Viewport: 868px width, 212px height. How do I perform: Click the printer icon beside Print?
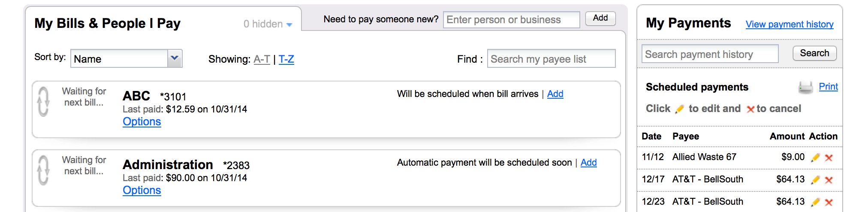[805, 87]
